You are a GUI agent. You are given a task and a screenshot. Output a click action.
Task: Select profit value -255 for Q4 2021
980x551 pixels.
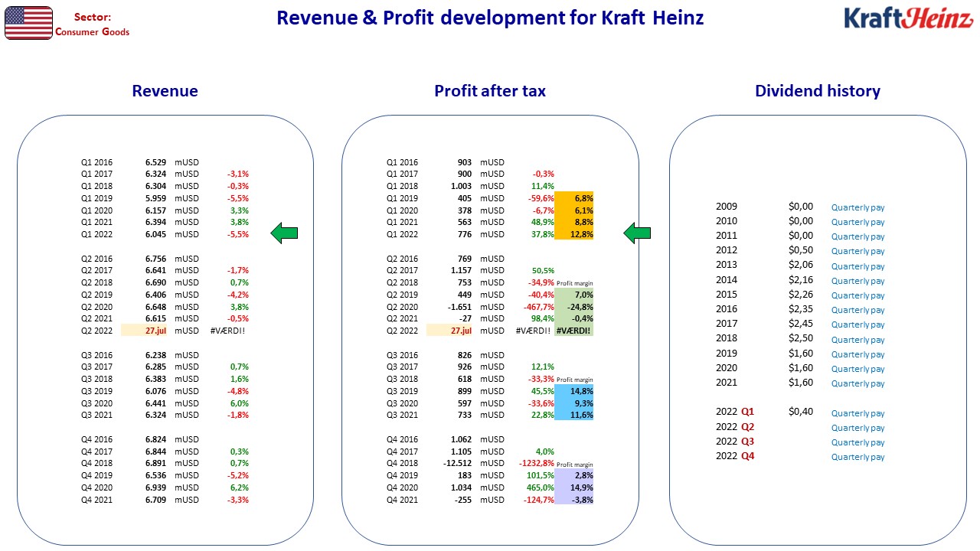point(464,500)
